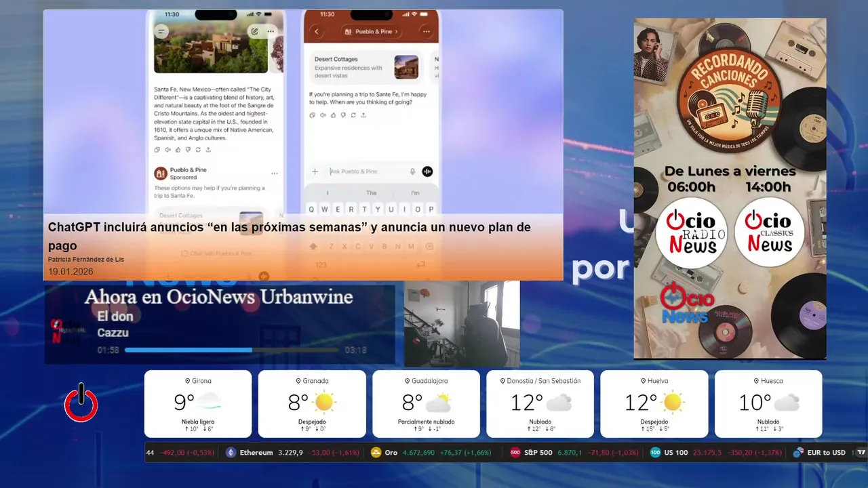Click the cloud icon for Donostia / San Sebastián
This screenshot has height=488, width=868.
coord(559,403)
